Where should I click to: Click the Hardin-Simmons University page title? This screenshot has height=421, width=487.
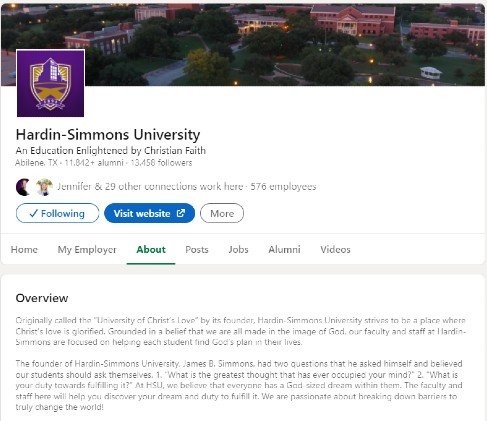click(108, 135)
